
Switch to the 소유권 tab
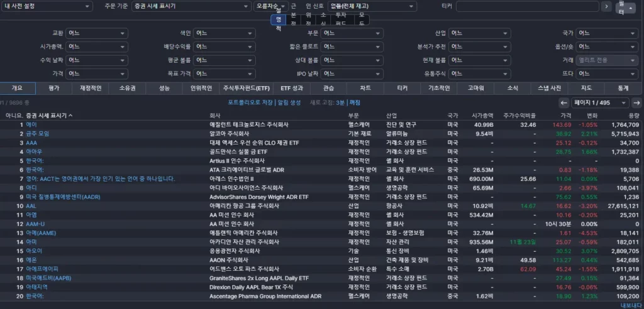(127, 88)
